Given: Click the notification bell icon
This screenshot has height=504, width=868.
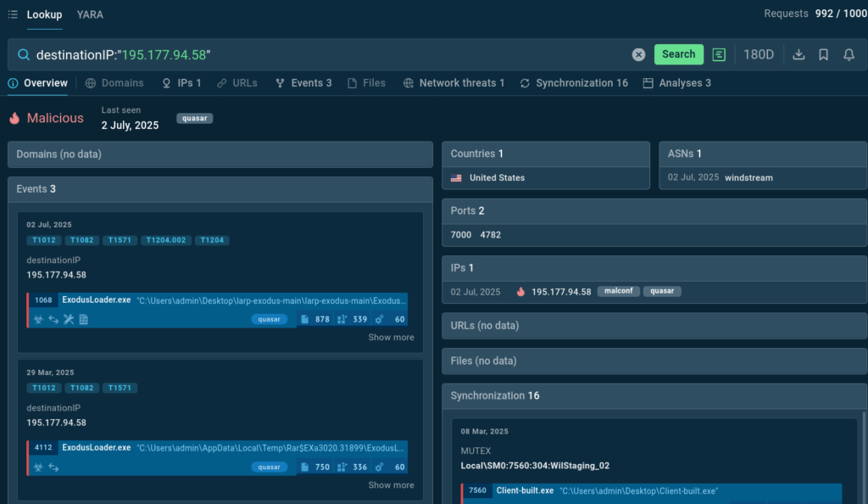Looking at the screenshot, I should pyautogui.click(x=849, y=54).
